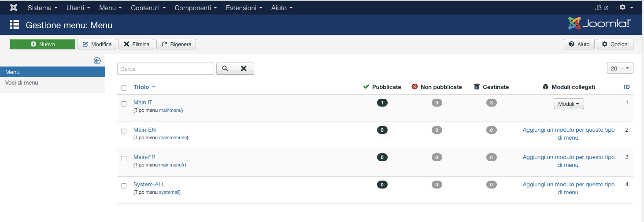
Task: Expand the Moduli dropdown for Main IT
Action: [x=569, y=104]
